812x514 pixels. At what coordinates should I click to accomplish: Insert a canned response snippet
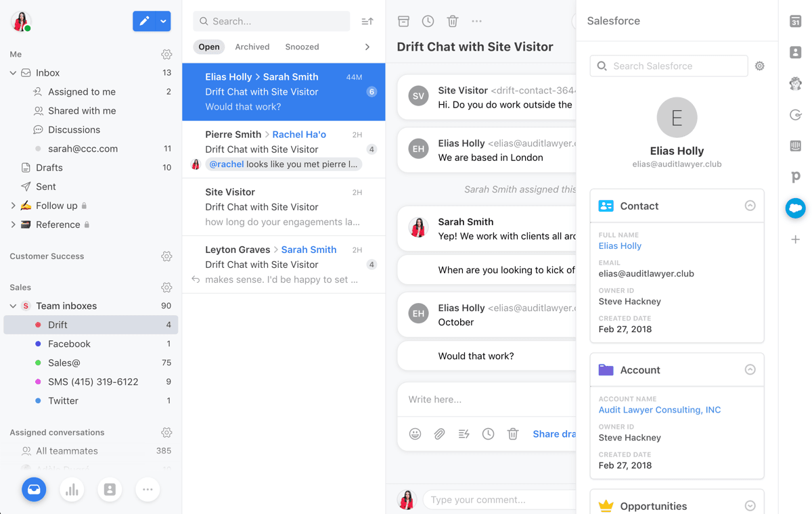464,434
